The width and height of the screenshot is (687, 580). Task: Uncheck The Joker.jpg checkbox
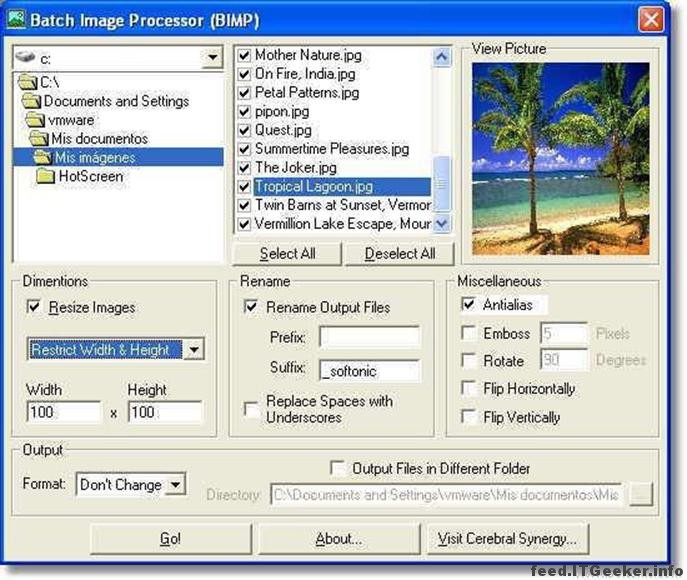tap(244, 168)
